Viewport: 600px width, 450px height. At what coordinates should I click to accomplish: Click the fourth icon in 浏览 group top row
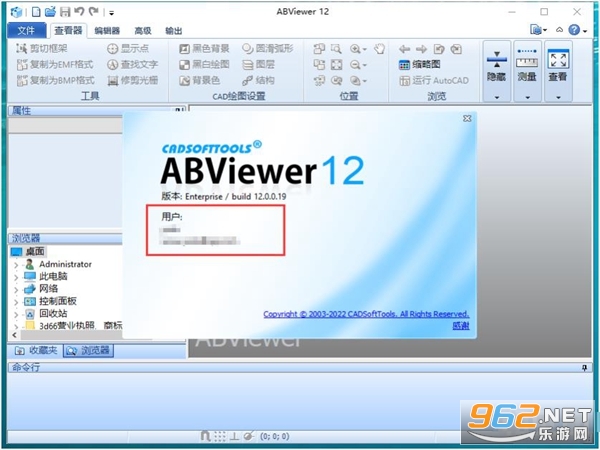(x=456, y=49)
